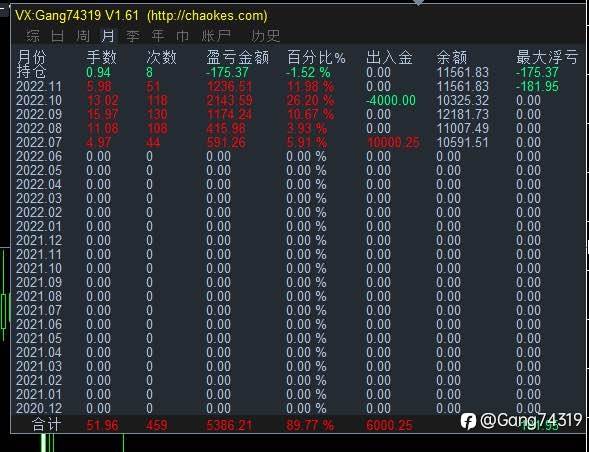Click the 11.08 lots value for 2022.08
The image size is (589, 452).
[103, 128]
